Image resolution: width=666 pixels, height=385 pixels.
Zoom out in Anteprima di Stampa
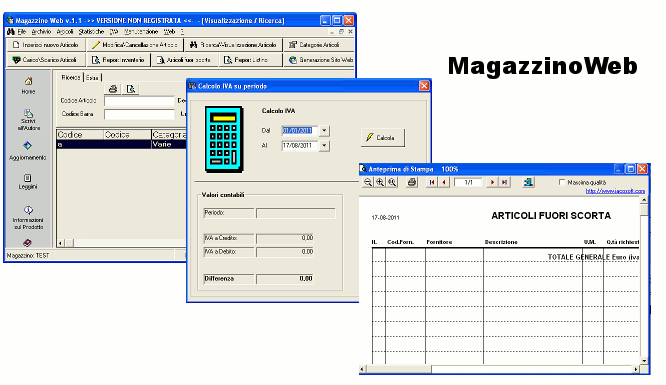[x=368, y=182]
